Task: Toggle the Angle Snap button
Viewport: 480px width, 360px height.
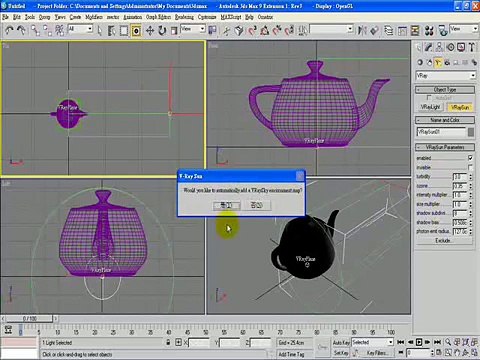Action: tap(265, 31)
